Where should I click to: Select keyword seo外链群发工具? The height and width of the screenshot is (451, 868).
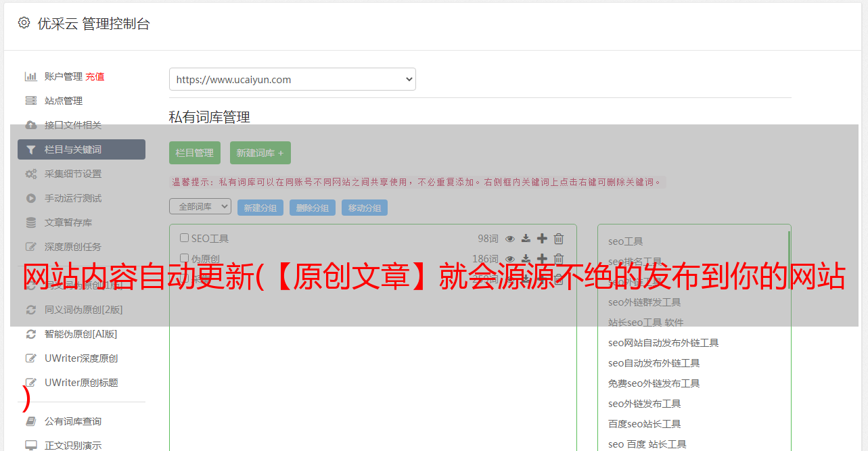(x=645, y=302)
